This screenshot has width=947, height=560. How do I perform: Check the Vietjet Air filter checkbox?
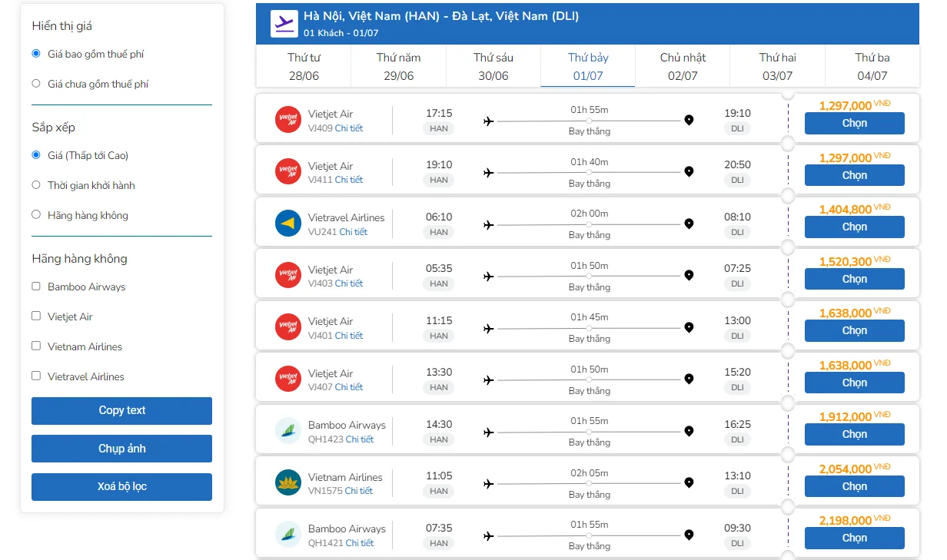pyautogui.click(x=36, y=316)
